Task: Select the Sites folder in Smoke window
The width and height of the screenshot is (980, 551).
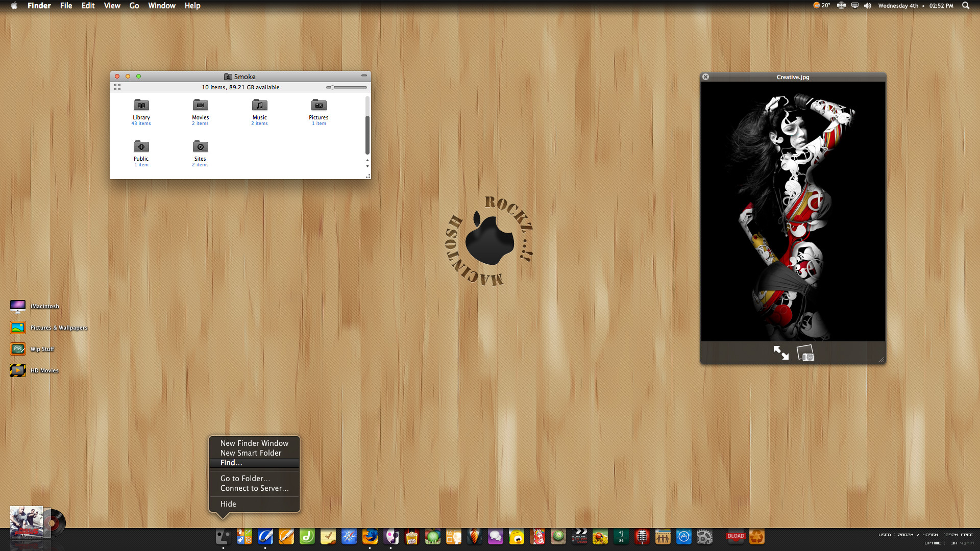Action: tap(201, 153)
